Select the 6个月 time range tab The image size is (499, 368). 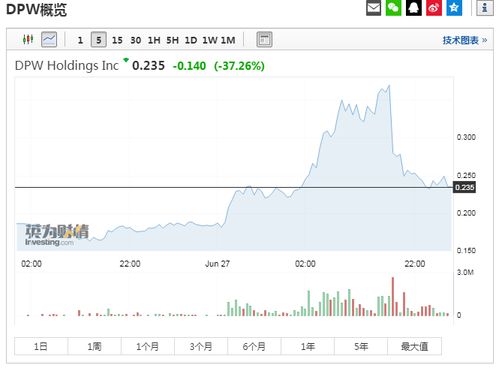[x=254, y=346]
